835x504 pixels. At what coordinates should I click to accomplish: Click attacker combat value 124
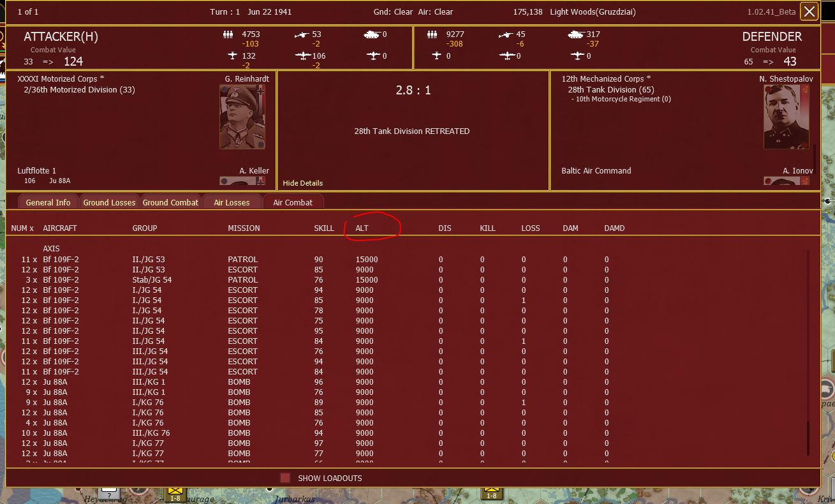(x=73, y=62)
